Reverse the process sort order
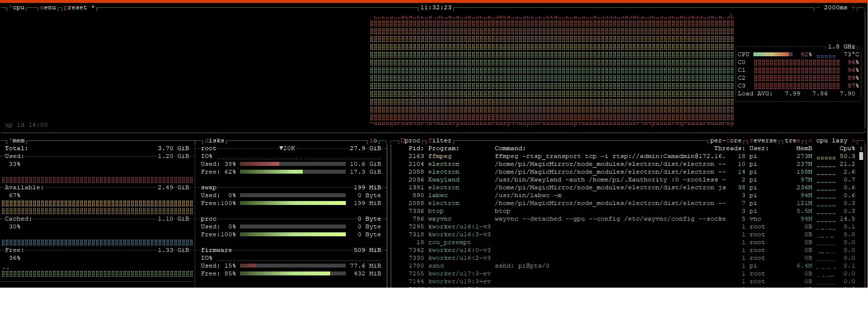The height and width of the screenshot is (316, 868). tap(763, 141)
